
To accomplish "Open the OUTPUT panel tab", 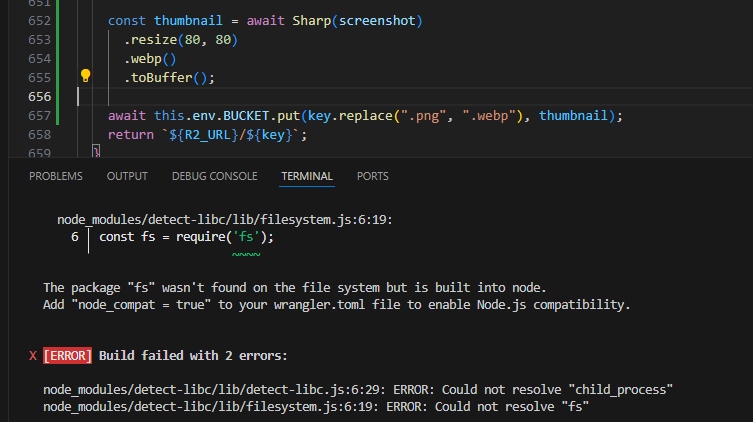I will (127, 176).
